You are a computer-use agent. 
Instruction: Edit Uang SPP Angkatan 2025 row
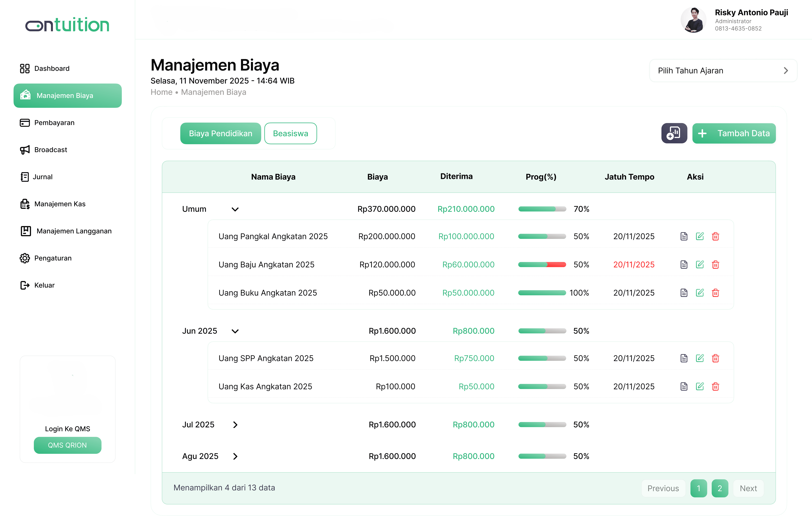point(700,358)
